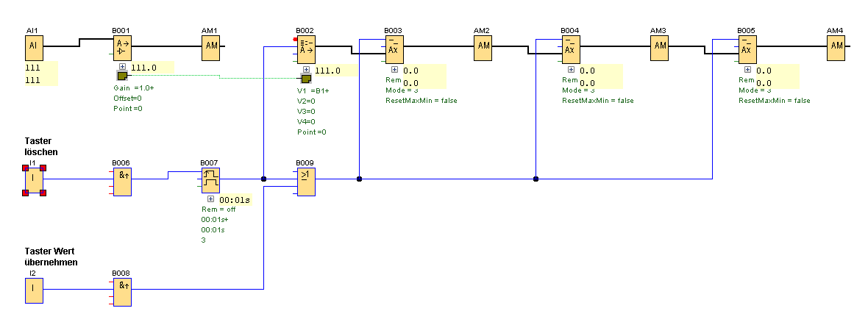Click the connection node right of B009

pyautogui.click(x=359, y=179)
